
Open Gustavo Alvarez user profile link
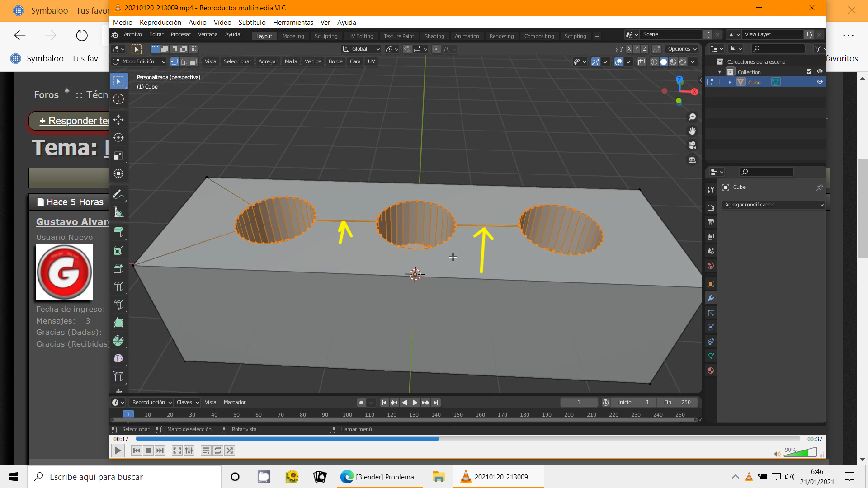pos(72,222)
